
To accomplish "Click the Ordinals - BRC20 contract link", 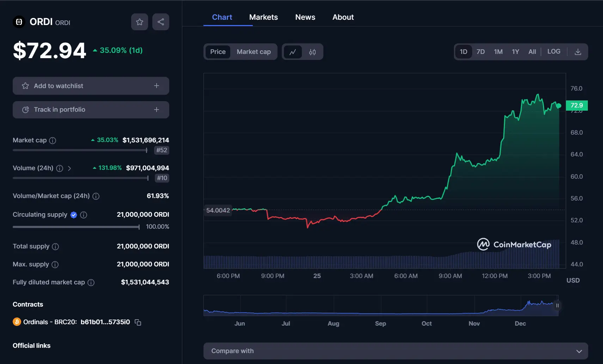I will click(77, 322).
